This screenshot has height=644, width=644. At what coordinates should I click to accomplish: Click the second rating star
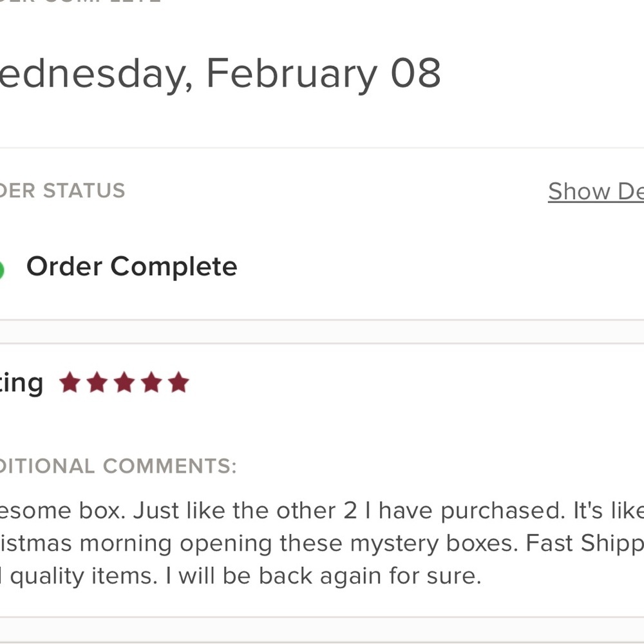(97, 383)
